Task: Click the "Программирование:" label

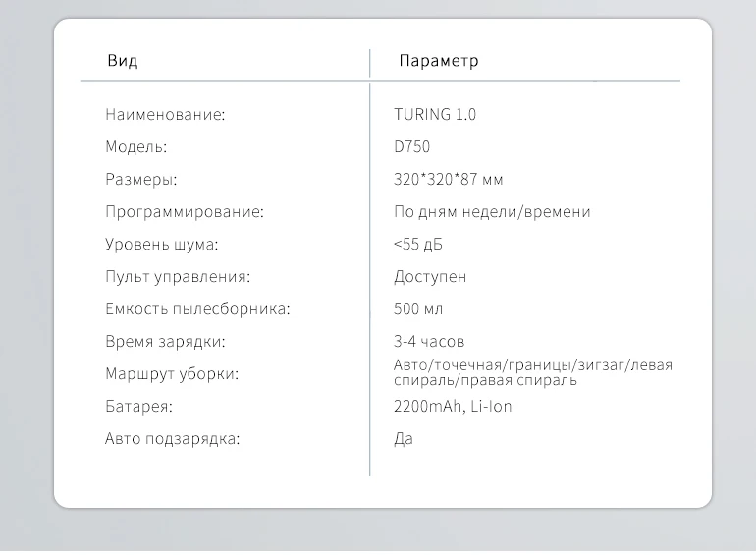Action: [x=185, y=211]
